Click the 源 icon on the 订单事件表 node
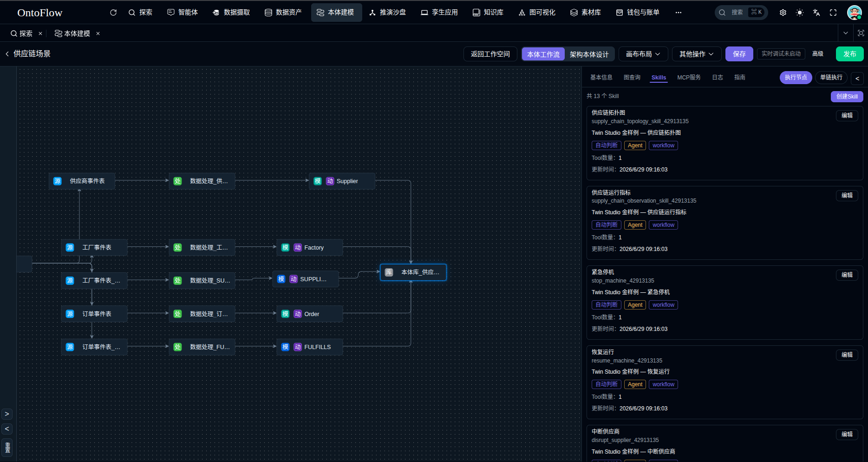The image size is (868, 462). [x=70, y=314]
